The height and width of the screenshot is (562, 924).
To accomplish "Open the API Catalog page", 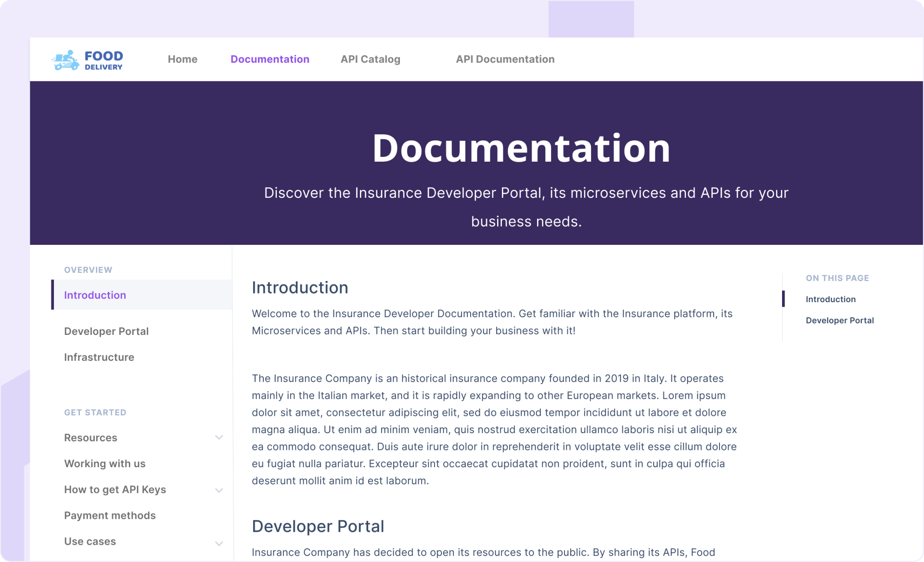I will pyautogui.click(x=370, y=59).
